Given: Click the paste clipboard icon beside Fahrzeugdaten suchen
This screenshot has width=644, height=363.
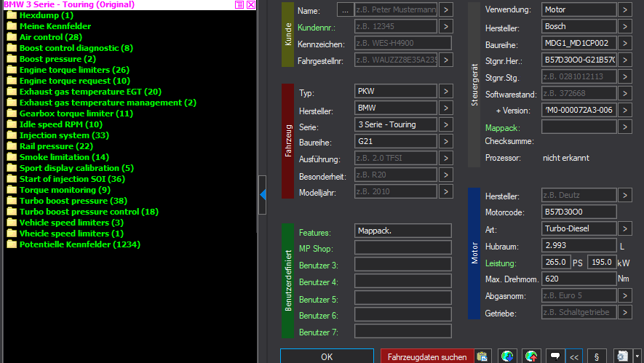Looking at the screenshot, I should 482,356.
